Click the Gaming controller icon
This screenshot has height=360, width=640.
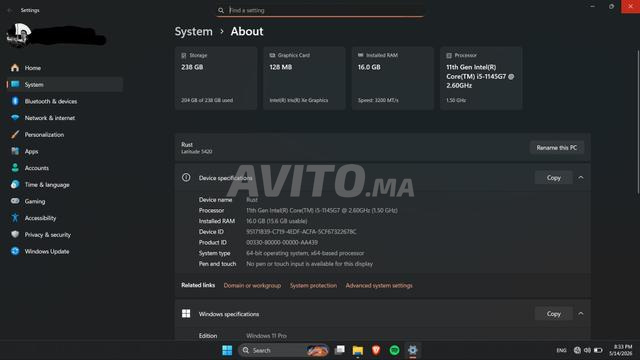pos(15,201)
